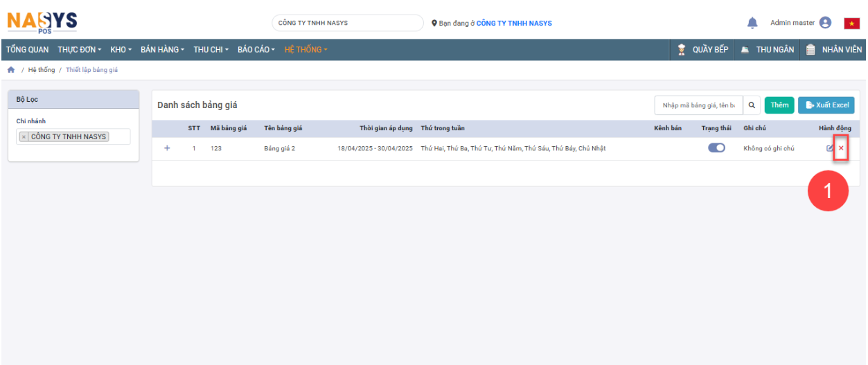
Task: Open the Admin master user avatar
Action: coord(825,23)
